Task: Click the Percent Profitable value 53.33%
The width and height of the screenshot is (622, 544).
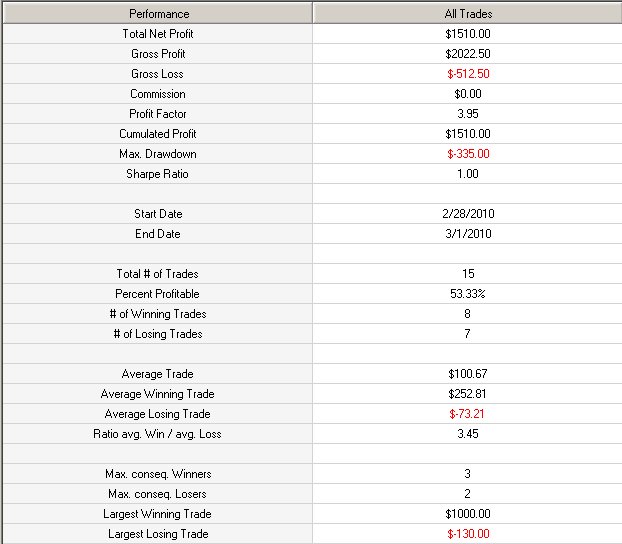Action: pos(468,294)
